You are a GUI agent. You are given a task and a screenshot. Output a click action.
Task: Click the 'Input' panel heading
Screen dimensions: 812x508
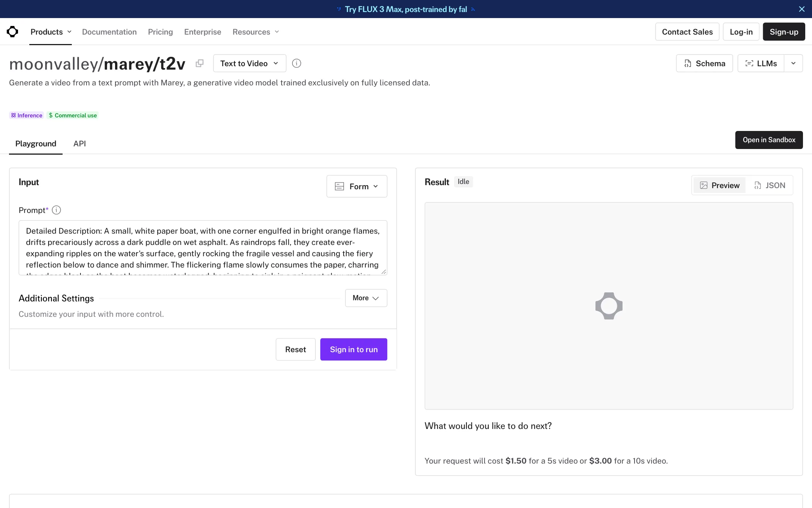pos(29,182)
